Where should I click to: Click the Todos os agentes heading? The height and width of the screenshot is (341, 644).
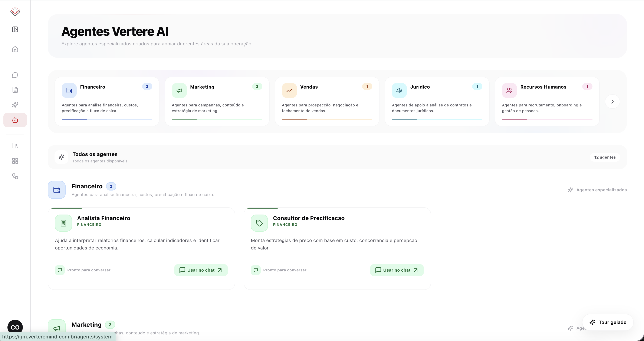[95, 154]
